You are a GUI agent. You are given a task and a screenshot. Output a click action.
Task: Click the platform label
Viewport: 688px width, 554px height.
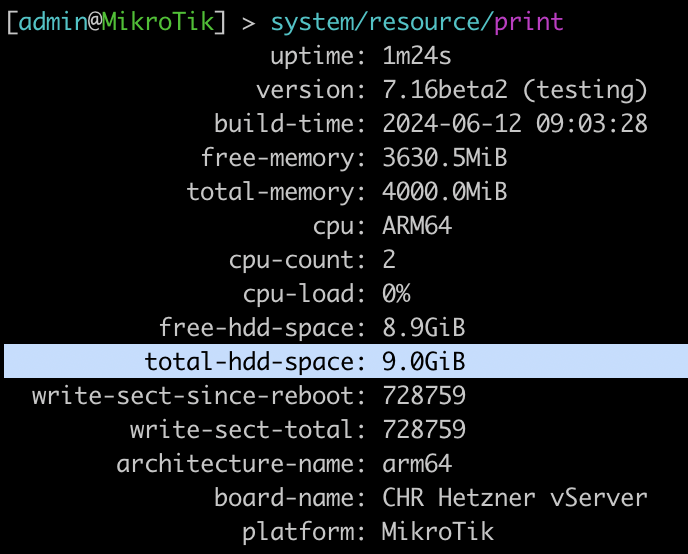coord(304,533)
